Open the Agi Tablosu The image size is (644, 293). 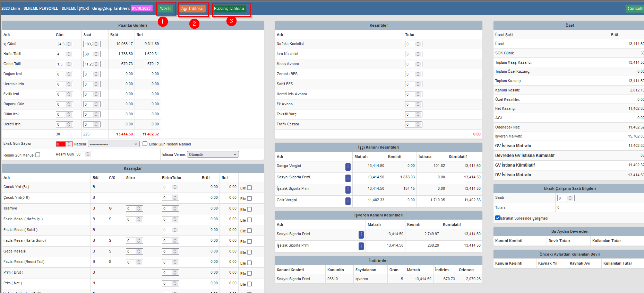point(192,9)
